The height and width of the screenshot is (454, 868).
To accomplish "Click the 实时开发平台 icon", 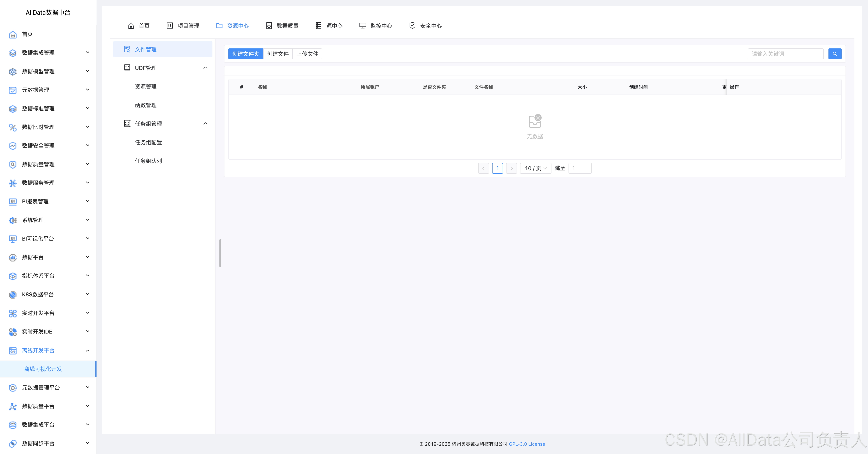I will [x=12, y=313].
